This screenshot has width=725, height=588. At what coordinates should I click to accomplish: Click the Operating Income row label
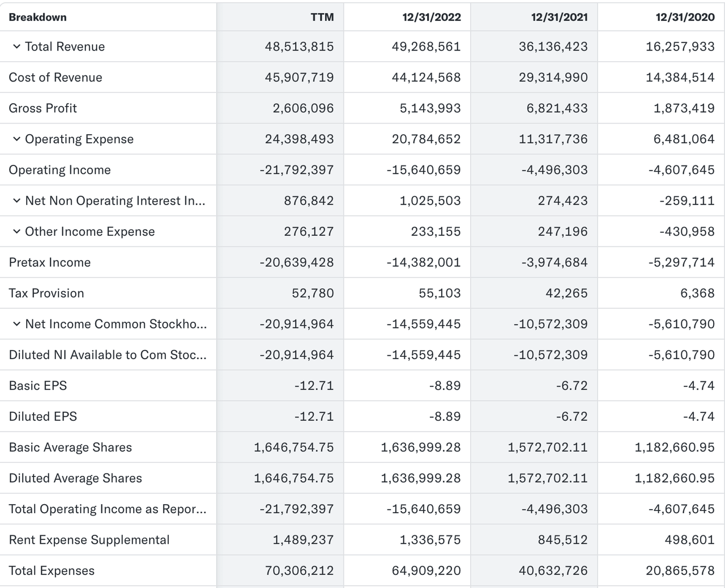coord(59,170)
